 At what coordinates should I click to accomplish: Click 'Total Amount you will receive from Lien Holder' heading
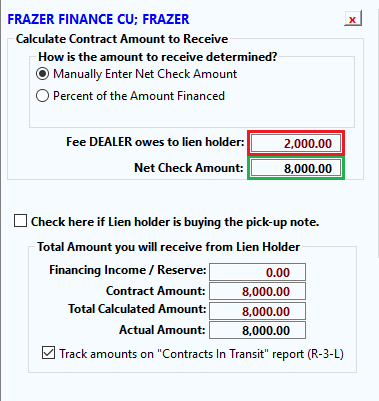click(168, 247)
